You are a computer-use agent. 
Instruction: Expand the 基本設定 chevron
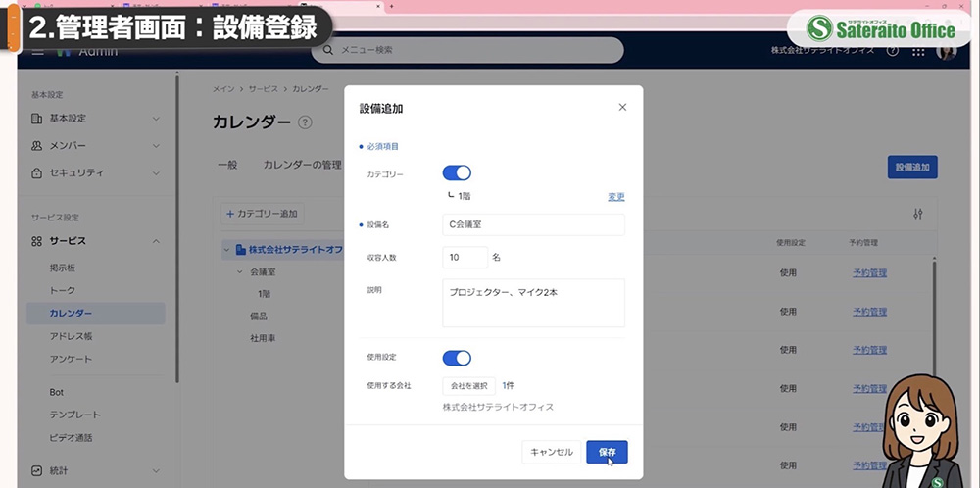(x=156, y=119)
